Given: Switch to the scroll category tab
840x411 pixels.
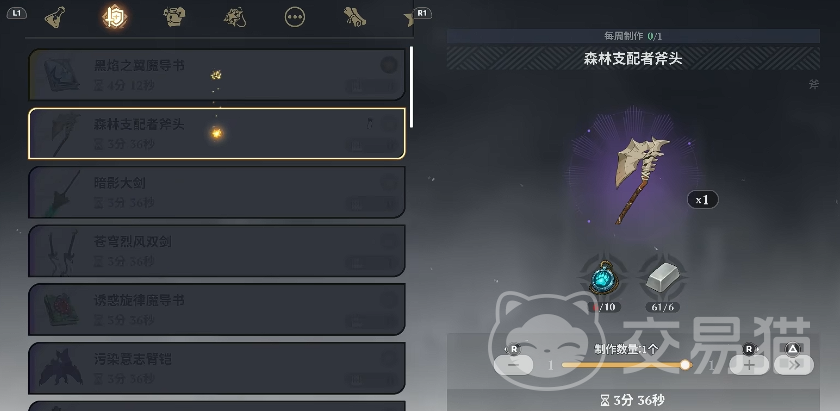Looking at the screenshot, I should (355, 17).
